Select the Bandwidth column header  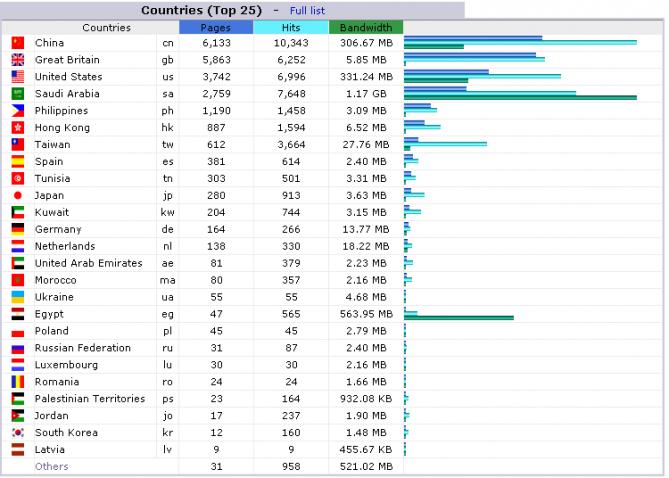366,27
